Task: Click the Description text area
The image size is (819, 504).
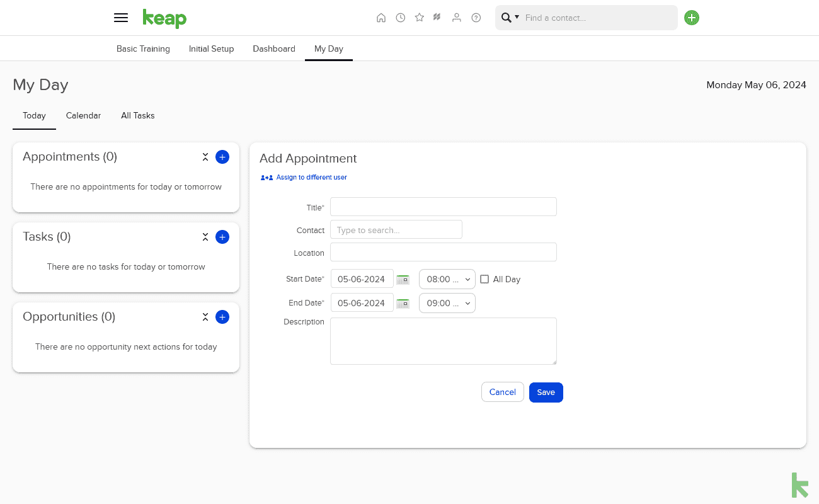Action: click(x=444, y=341)
